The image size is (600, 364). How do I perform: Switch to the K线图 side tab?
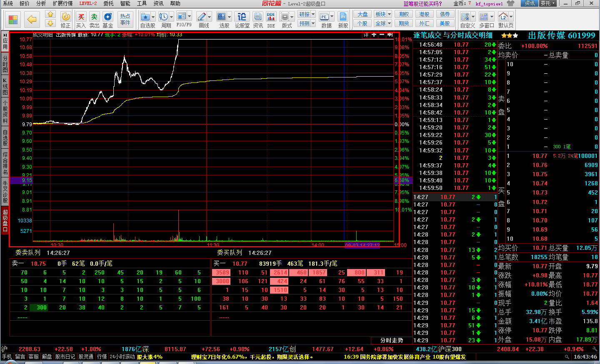click(x=5, y=86)
